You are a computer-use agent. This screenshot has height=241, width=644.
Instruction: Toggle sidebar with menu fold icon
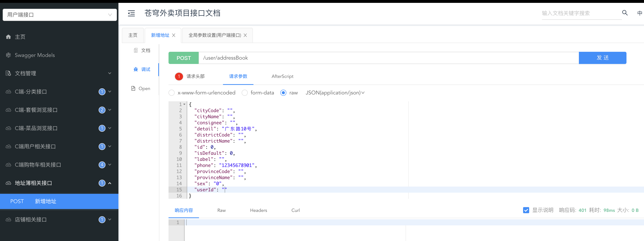[131, 13]
